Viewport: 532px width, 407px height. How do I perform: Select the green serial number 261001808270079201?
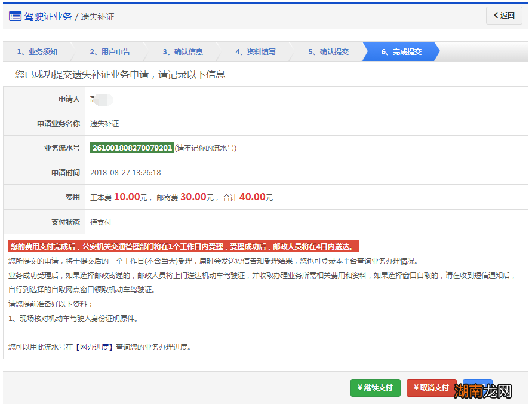[x=131, y=147]
